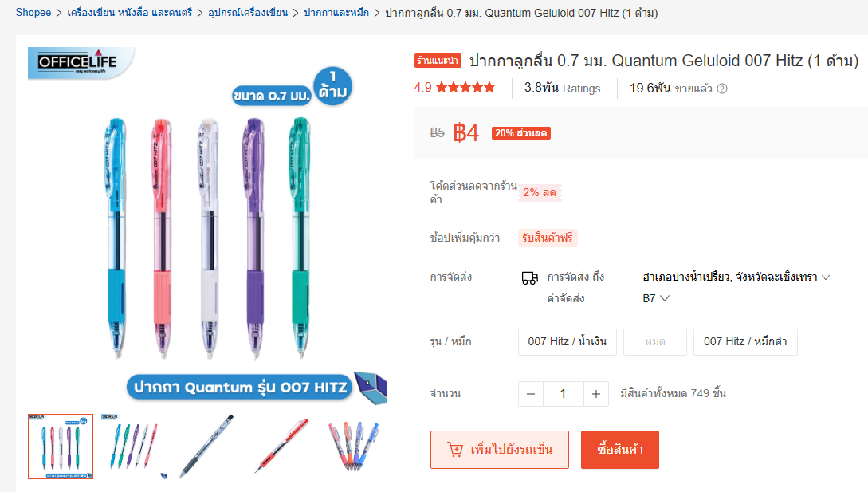
Task: Select the sold-out หมด variant option
Action: 655,342
